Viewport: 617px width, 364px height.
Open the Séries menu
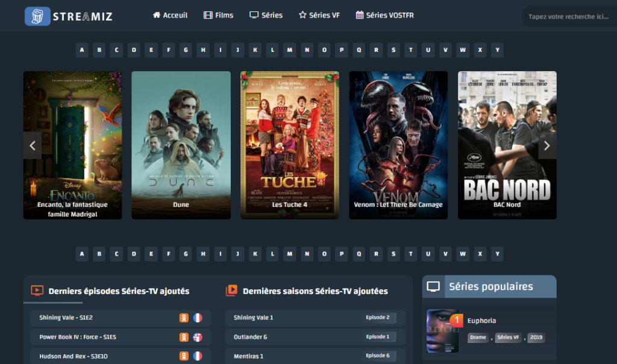[266, 15]
